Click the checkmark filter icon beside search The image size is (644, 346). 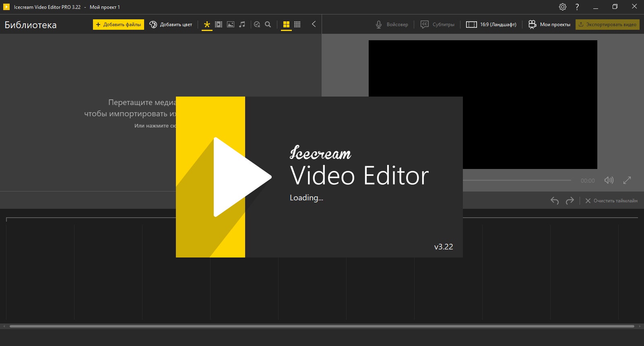click(257, 25)
